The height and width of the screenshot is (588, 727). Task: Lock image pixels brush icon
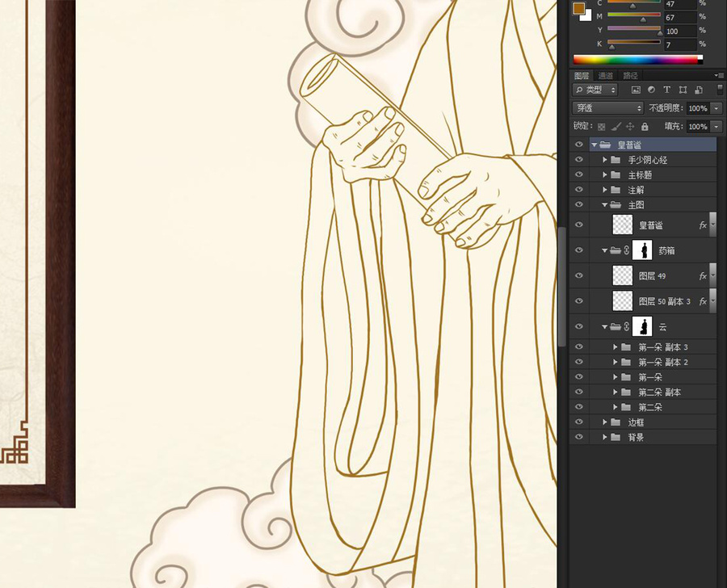click(616, 127)
